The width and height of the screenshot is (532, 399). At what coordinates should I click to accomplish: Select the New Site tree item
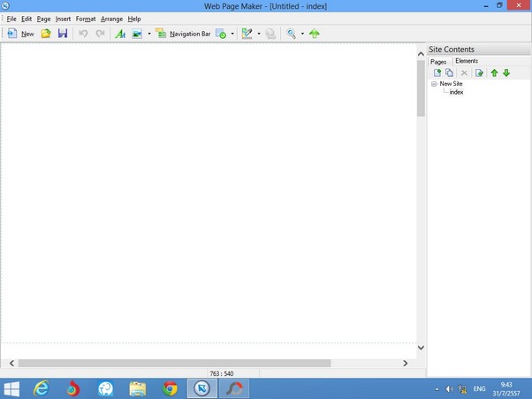pos(451,83)
